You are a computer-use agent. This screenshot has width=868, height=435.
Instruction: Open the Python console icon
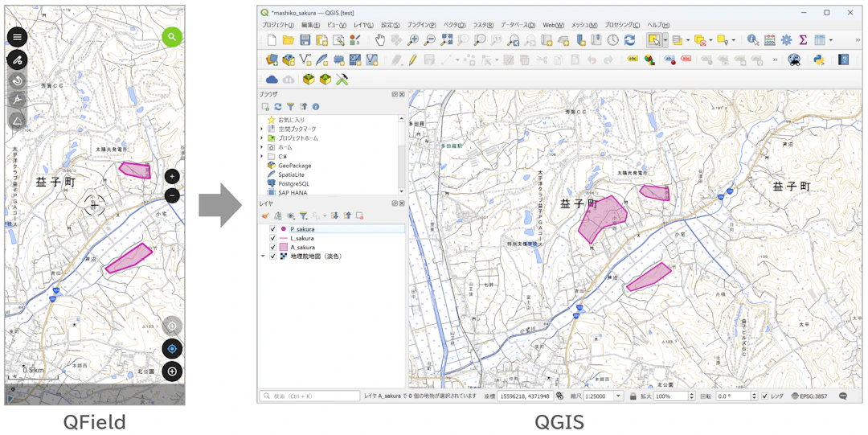click(819, 60)
